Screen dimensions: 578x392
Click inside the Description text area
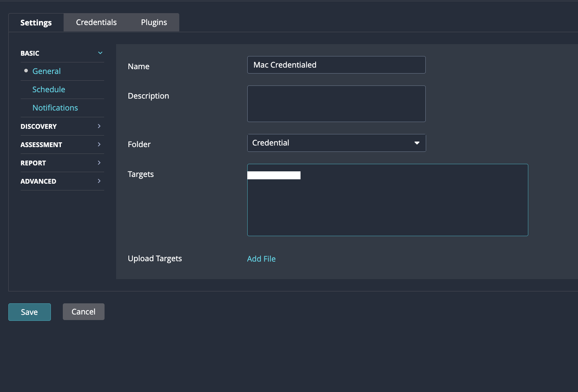[336, 103]
